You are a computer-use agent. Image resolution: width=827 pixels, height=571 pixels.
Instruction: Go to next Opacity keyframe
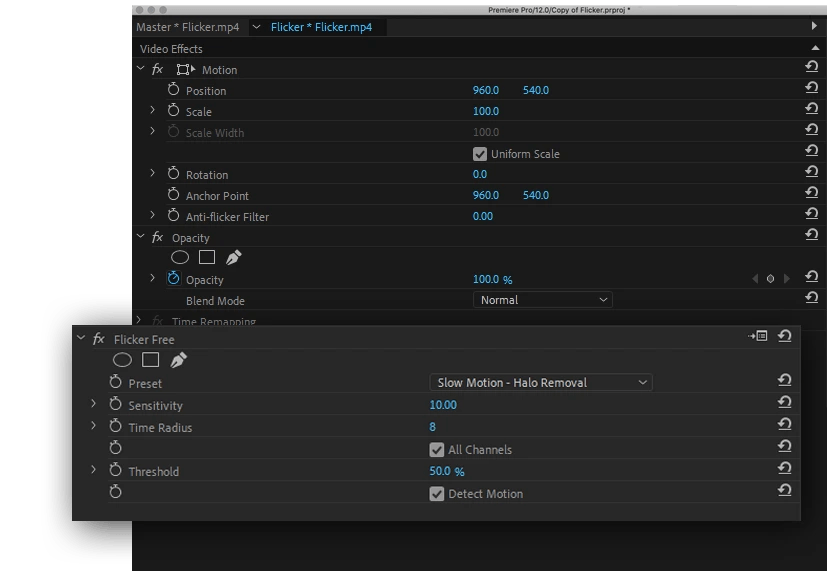786,279
